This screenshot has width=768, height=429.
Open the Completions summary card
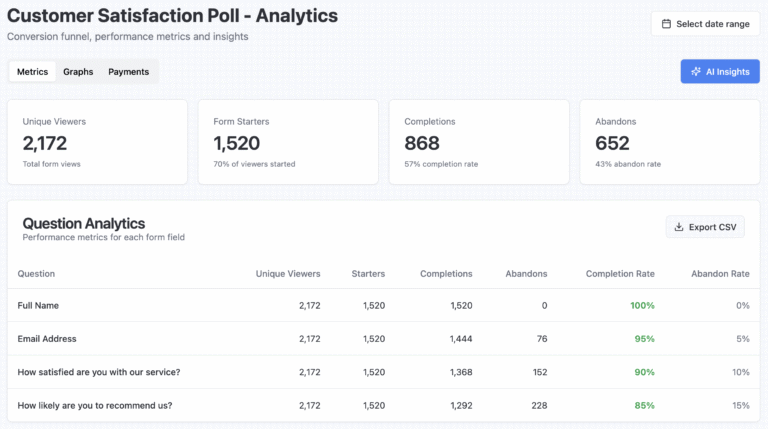(x=479, y=141)
